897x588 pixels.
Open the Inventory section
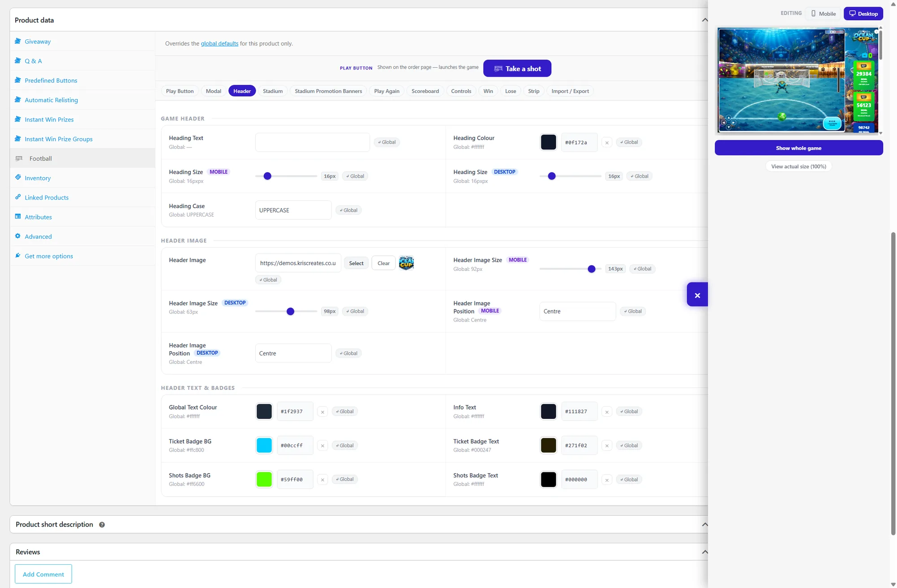38,178
